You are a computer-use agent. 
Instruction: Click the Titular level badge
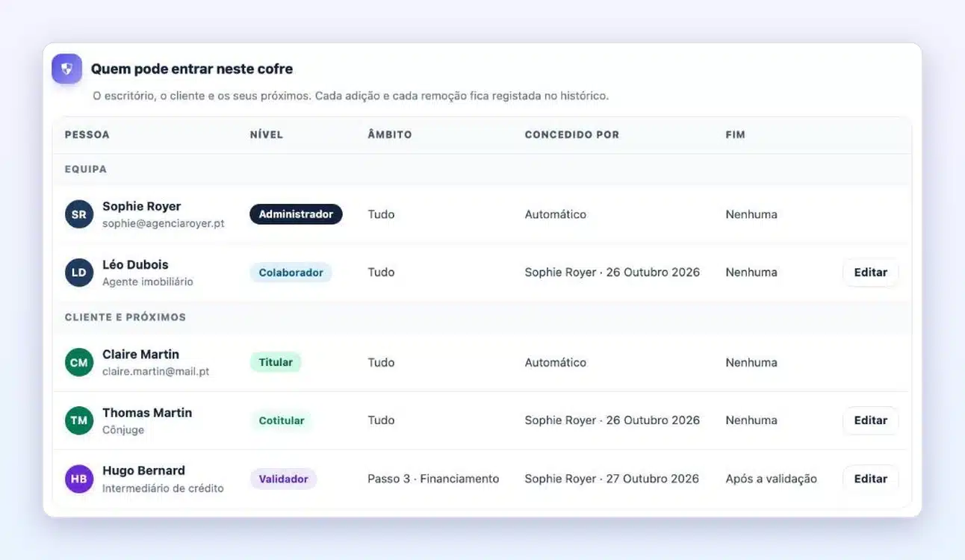pyautogui.click(x=276, y=362)
